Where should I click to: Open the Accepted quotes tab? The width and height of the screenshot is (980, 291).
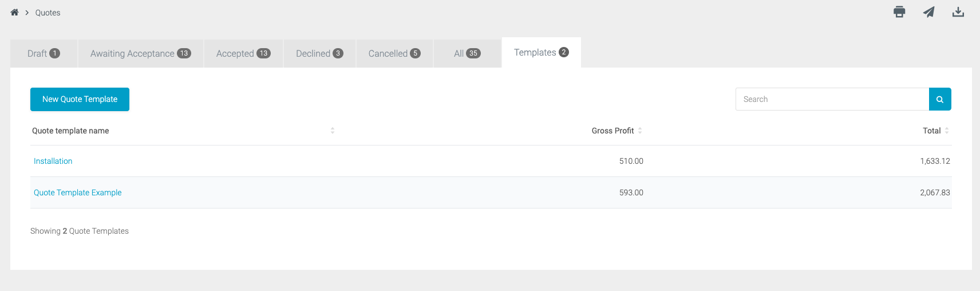[x=243, y=53]
